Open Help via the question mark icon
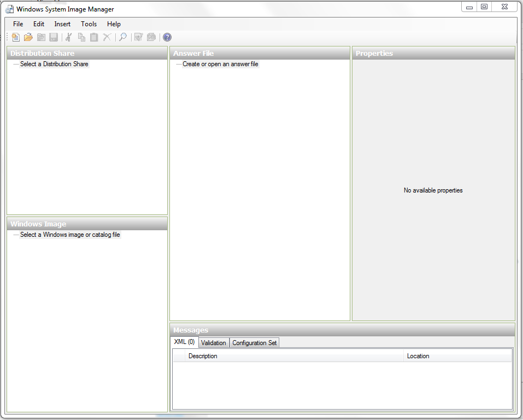This screenshot has width=523, height=420. coord(167,37)
